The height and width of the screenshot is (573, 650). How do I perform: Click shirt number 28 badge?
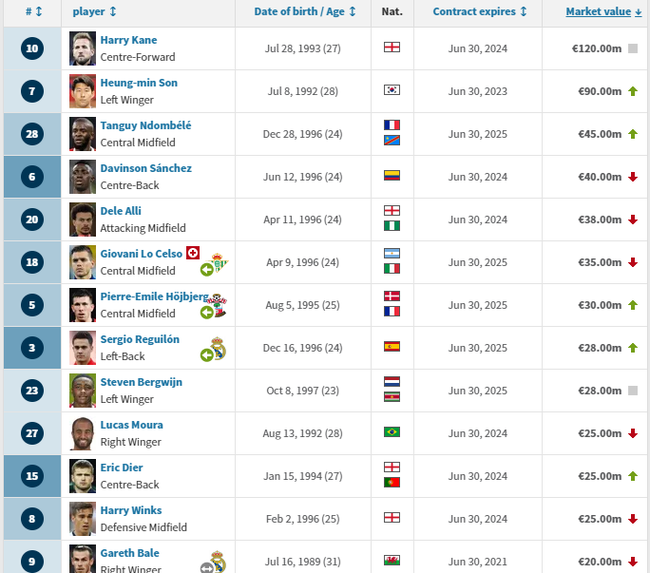point(32,134)
